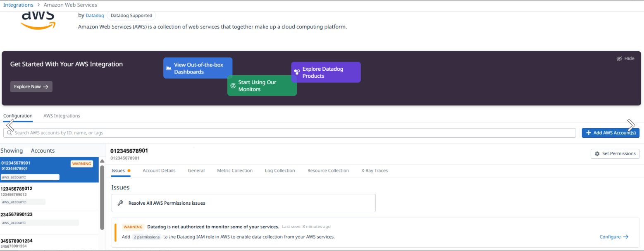Select account 123456789012 in the list
The width and height of the screenshot is (644, 251).
pyautogui.click(x=50, y=196)
